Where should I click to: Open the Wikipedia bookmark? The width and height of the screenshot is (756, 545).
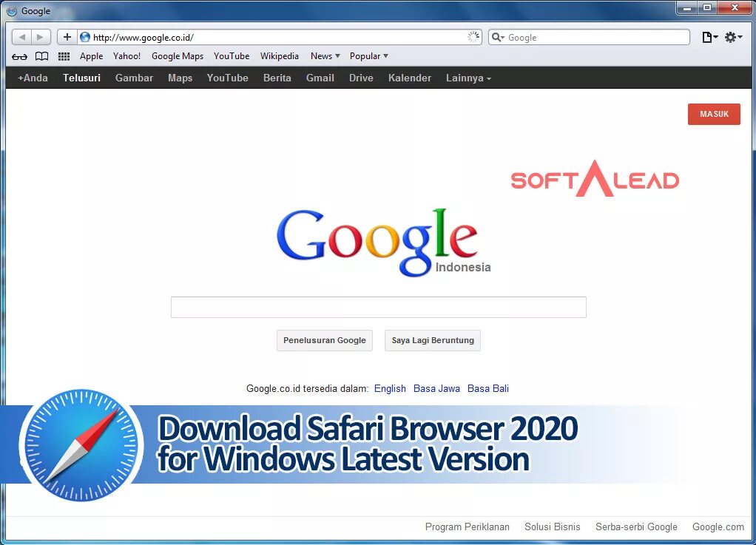pos(279,56)
